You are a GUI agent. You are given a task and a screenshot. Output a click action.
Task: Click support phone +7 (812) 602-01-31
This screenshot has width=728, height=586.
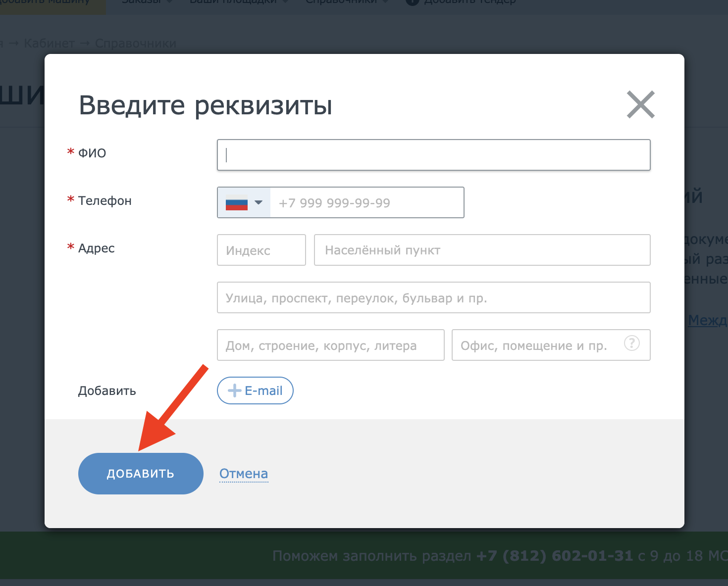555,556
